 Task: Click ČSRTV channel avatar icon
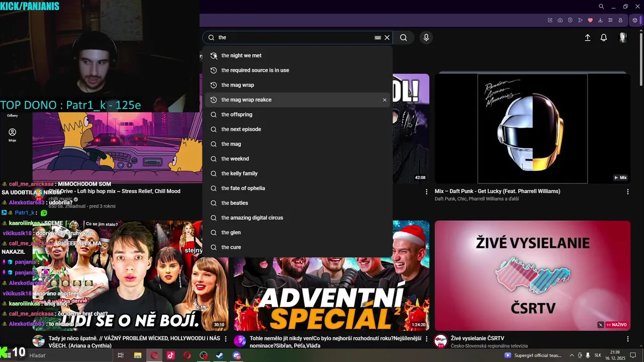(441, 341)
